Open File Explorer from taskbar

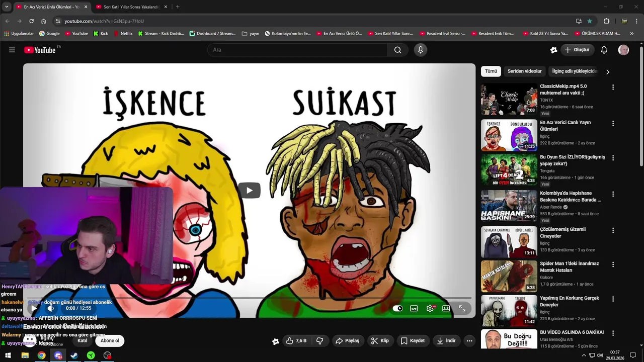coord(25,355)
